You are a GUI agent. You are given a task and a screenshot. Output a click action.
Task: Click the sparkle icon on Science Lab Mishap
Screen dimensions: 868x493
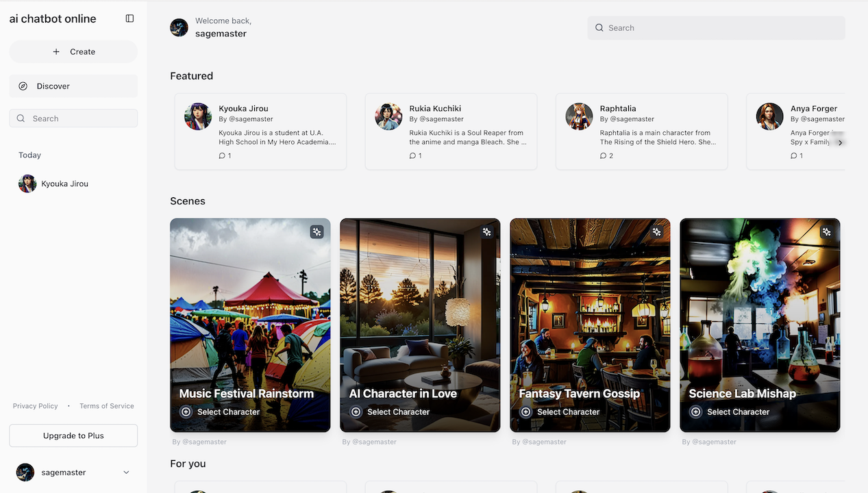click(826, 232)
